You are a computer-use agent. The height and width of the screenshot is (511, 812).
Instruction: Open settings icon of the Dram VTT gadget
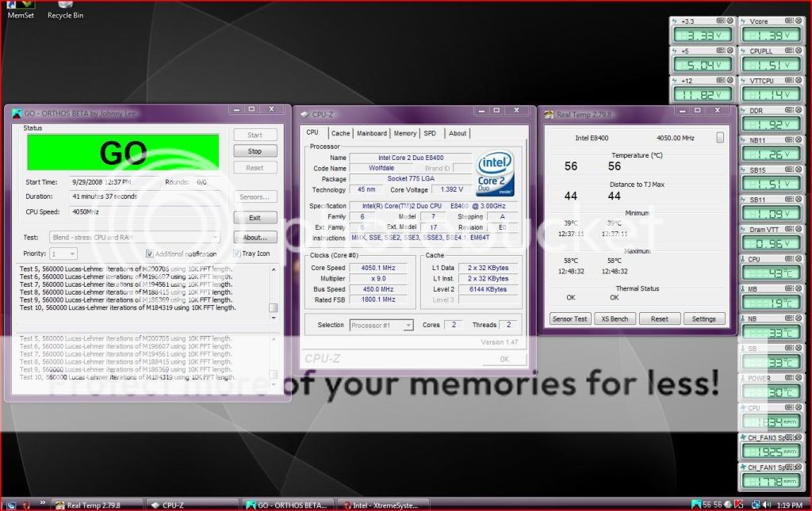(789, 229)
